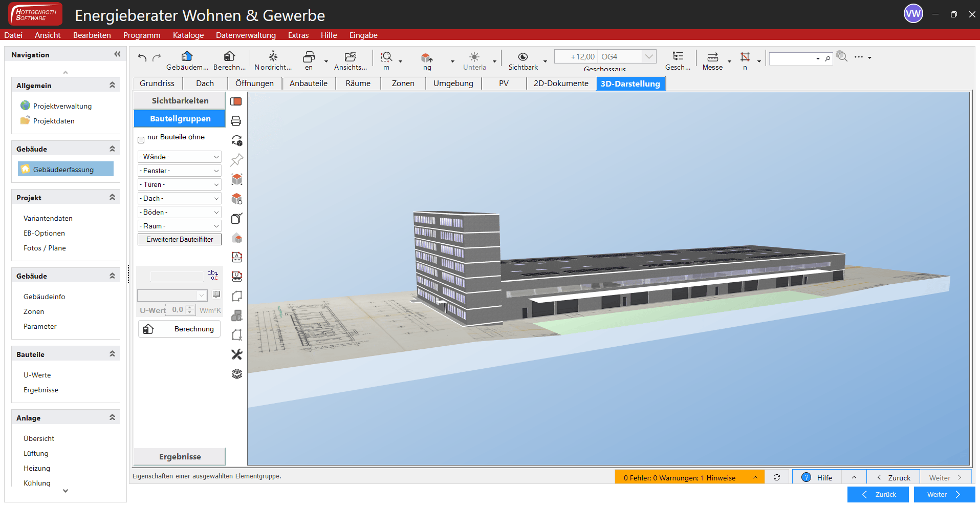
Task: Open the Datei menu
Action: tap(13, 35)
